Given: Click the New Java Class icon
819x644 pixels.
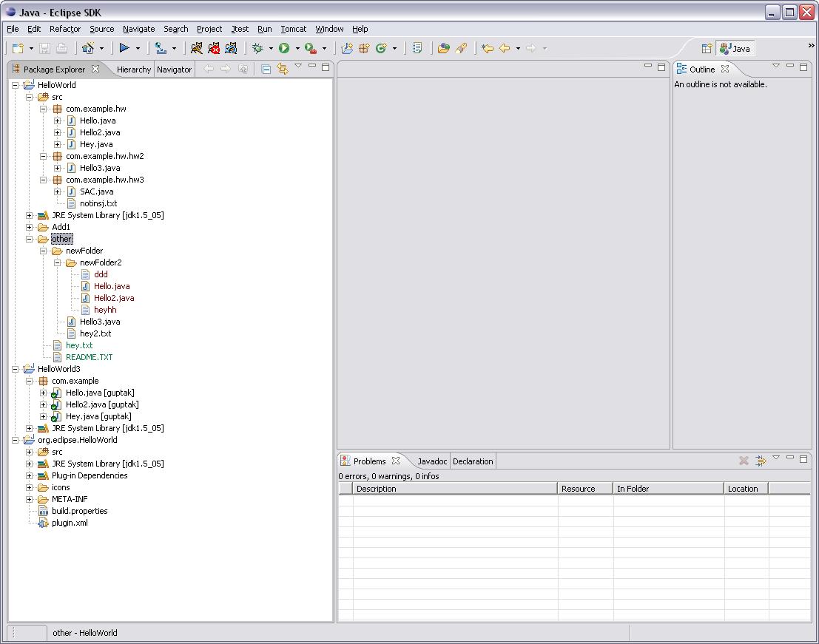Looking at the screenshot, I should pos(381,49).
